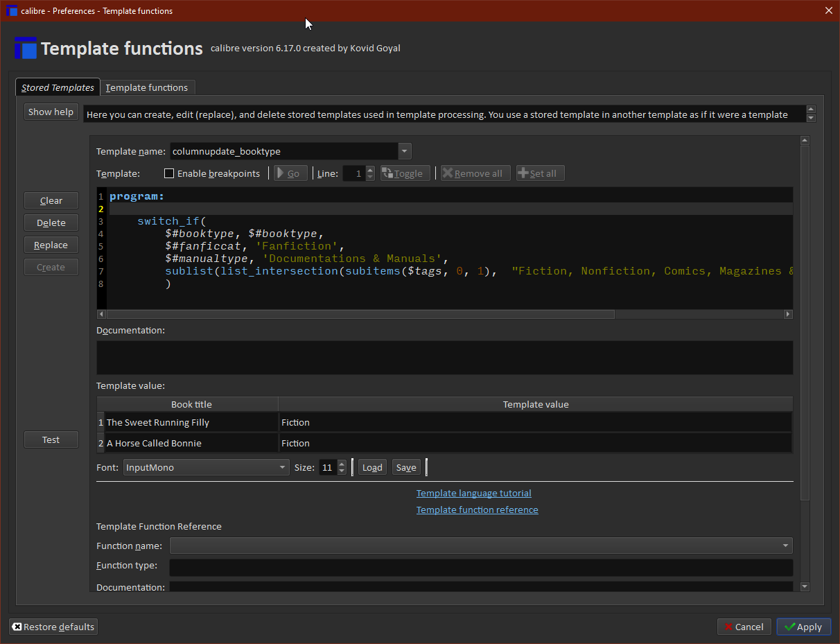Click the Show help button
Screen dimensions: 840x644
point(51,112)
